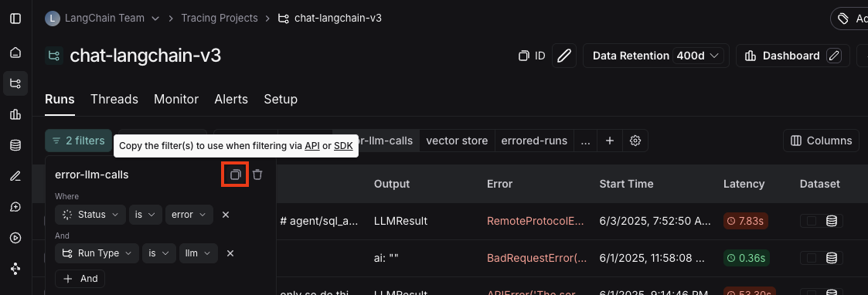This screenshot has width=868, height=295.
Task: Open Data Retention 400d dropdown
Action: 699,56
